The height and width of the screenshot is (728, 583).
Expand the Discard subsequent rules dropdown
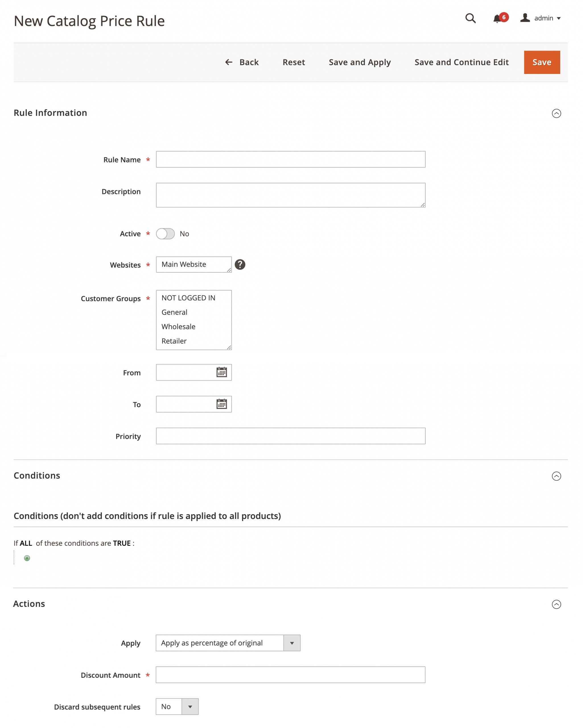[190, 707]
